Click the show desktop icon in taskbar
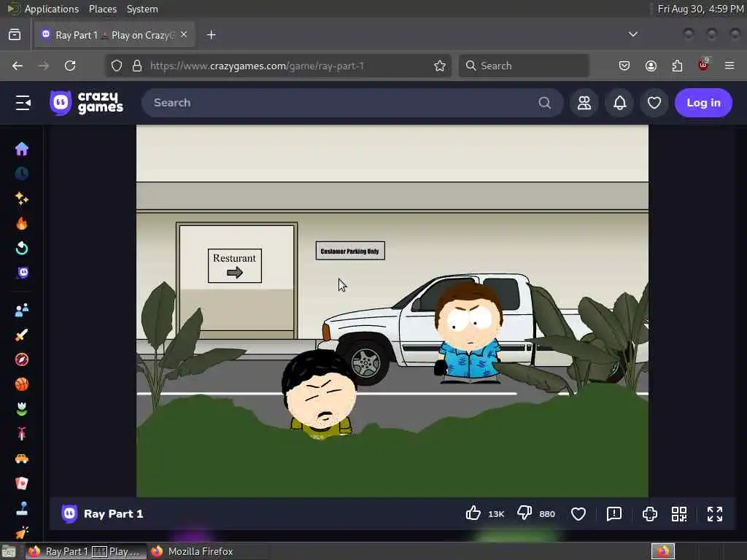 [9, 551]
